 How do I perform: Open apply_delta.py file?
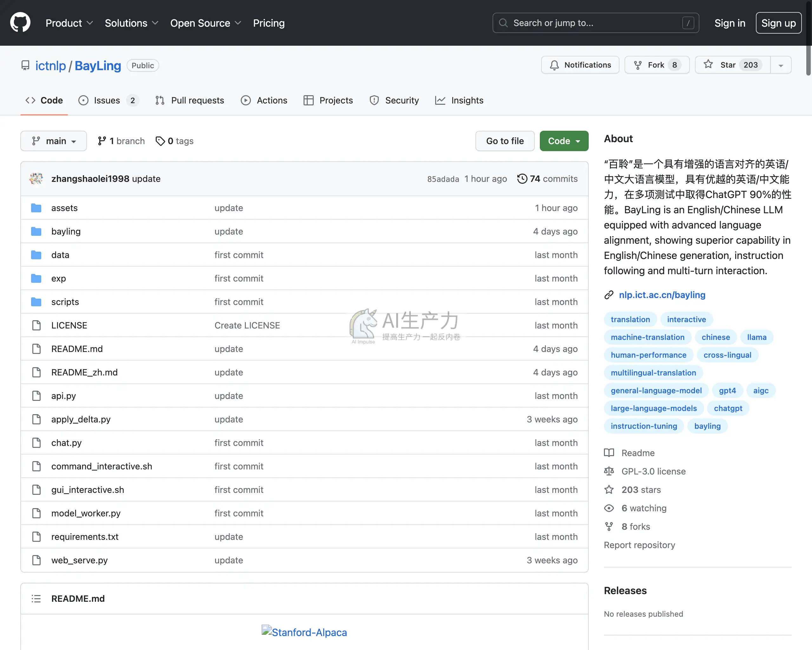[81, 419]
